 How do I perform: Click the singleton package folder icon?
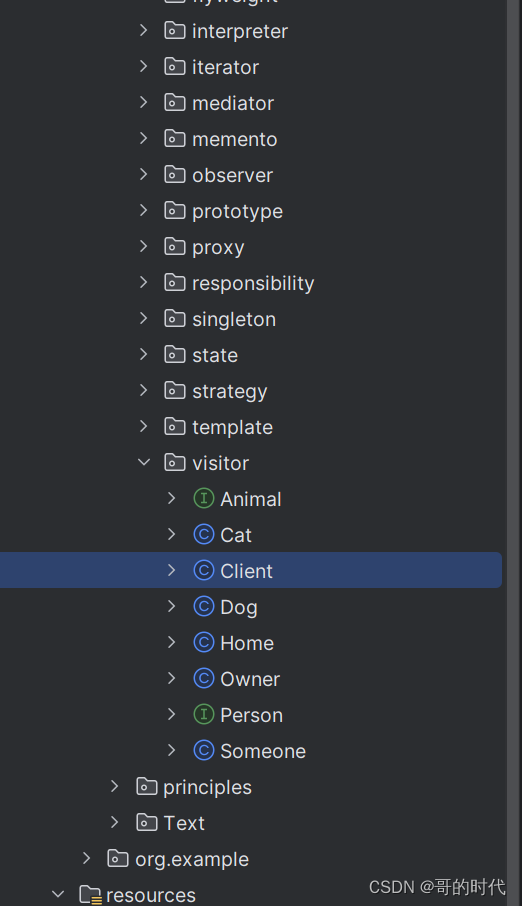[x=175, y=318]
